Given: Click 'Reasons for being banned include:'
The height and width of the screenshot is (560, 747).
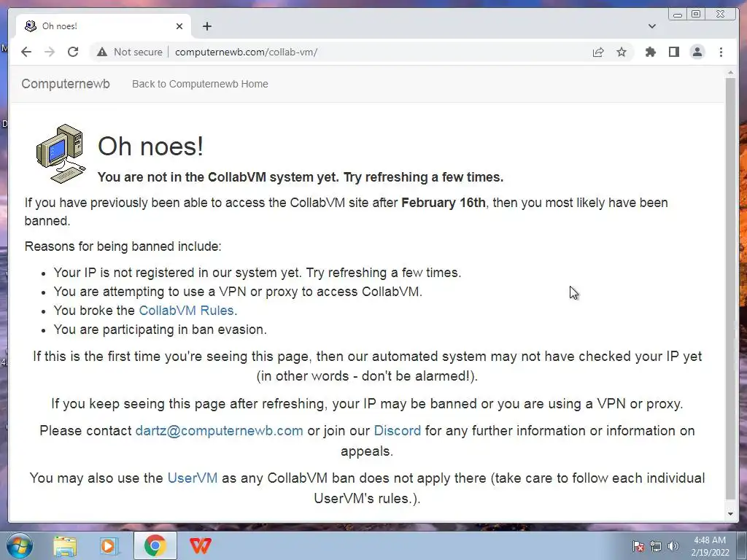Looking at the screenshot, I should (123, 246).
